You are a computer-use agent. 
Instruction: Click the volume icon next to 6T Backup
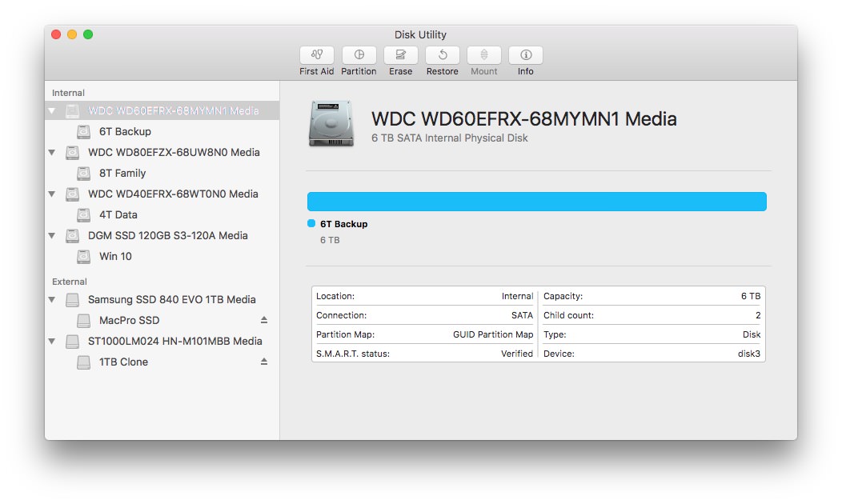click(x=83, y=131)
